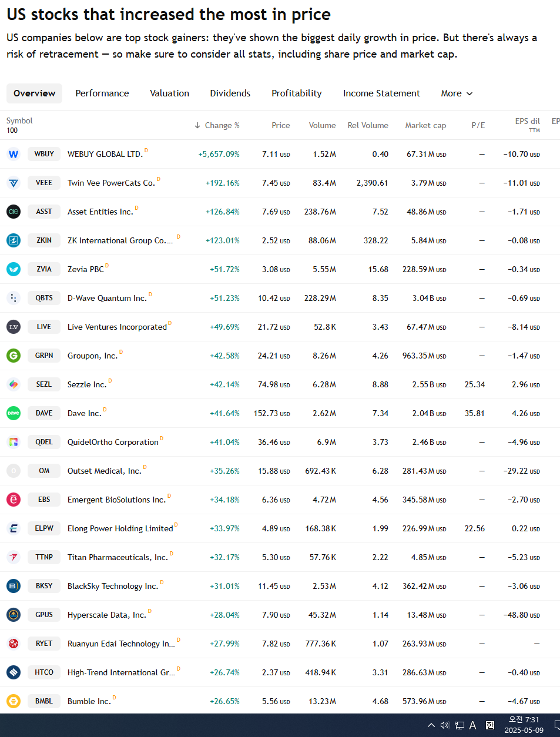Open the Profitability tab
Viewport: 560px width, 737px height.
coord(297,93)
